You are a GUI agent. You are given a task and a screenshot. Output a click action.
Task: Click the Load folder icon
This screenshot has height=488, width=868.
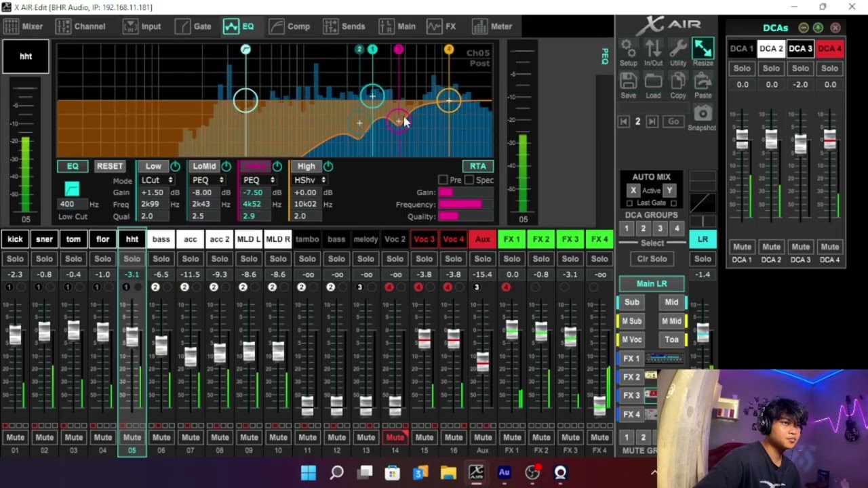click(x=653, y=81)
